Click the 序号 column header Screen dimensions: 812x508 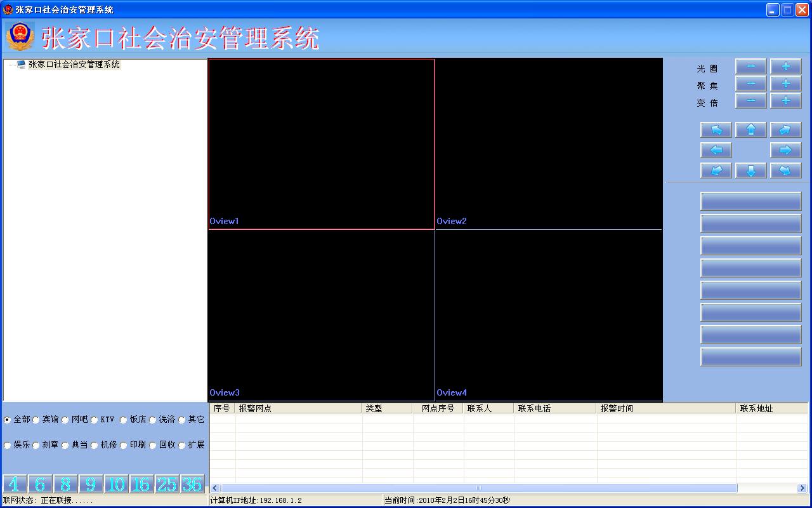point(223,408)
